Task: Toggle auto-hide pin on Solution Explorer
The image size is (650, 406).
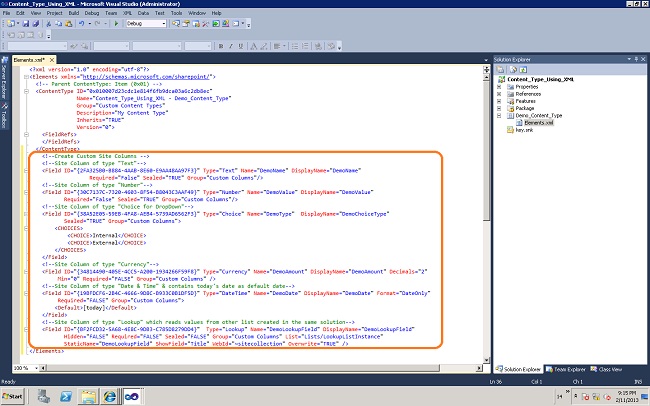Action: coord(634,58)
